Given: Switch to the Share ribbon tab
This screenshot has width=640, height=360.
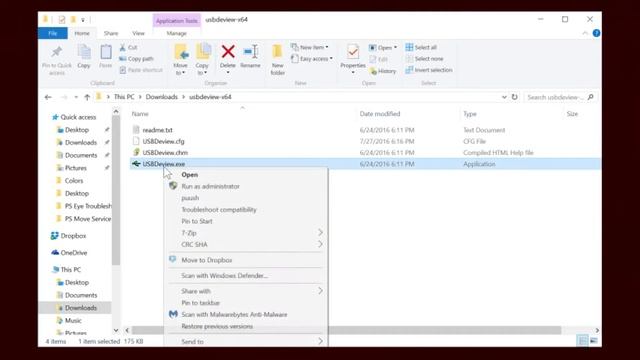Looking at the screenshot, I should (111, 33).
